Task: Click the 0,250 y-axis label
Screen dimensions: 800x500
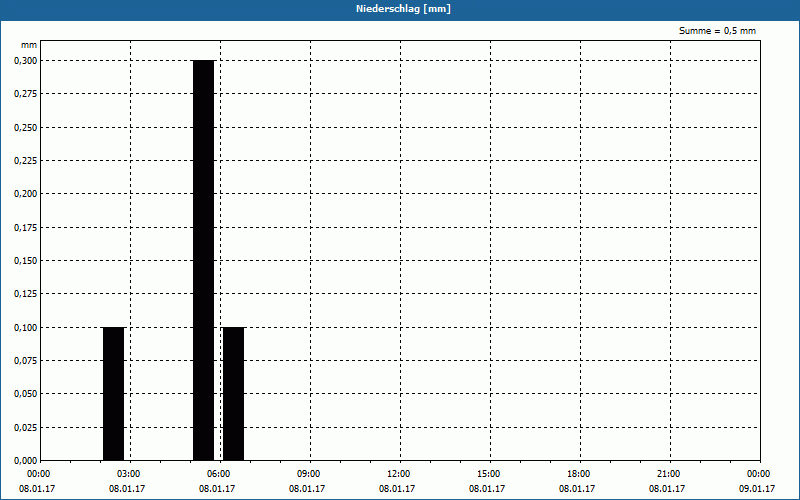Action: click(26, 128)
